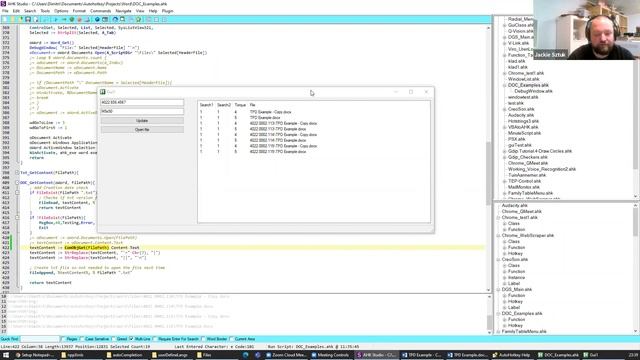Toggle code fold at DOC_GetContent function line

(17, 183)
